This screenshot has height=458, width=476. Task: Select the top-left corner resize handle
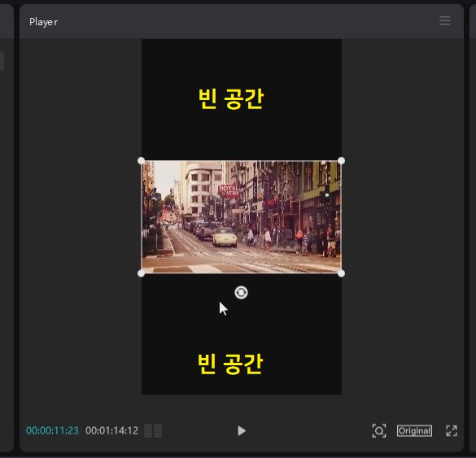pyautogui.click(x=141, y=160)
